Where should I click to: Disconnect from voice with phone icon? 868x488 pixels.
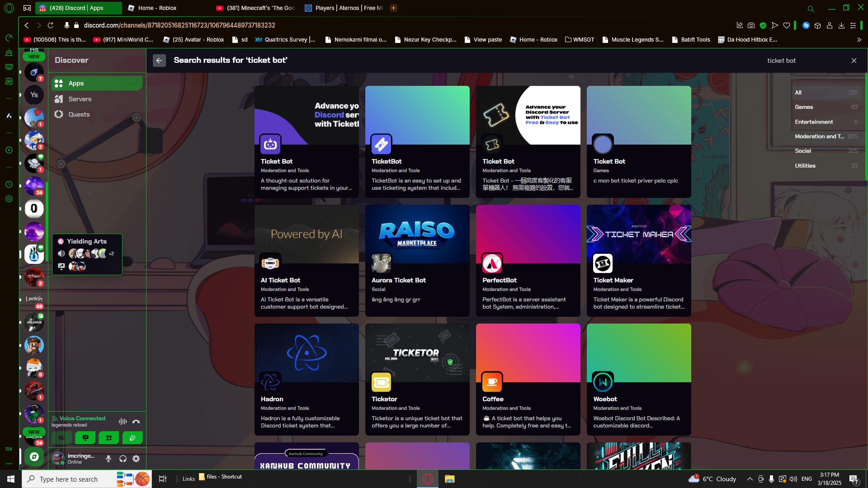pos(136,422)
